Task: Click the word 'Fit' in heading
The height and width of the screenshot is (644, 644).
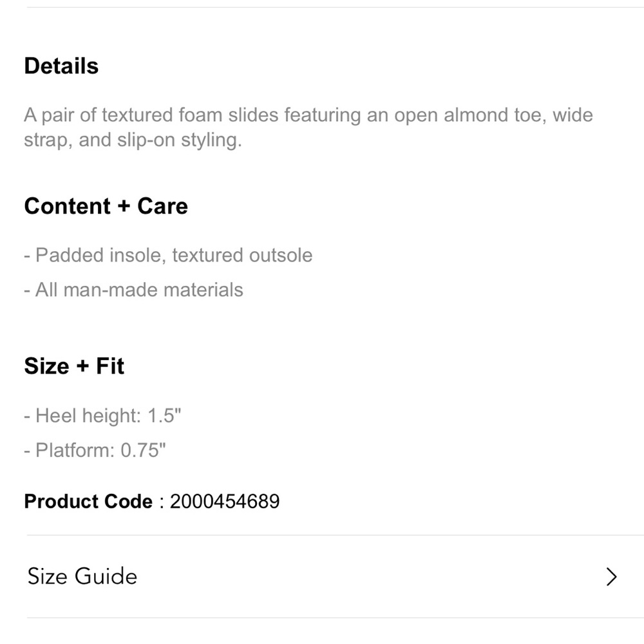Action: [x=110, y=366]
